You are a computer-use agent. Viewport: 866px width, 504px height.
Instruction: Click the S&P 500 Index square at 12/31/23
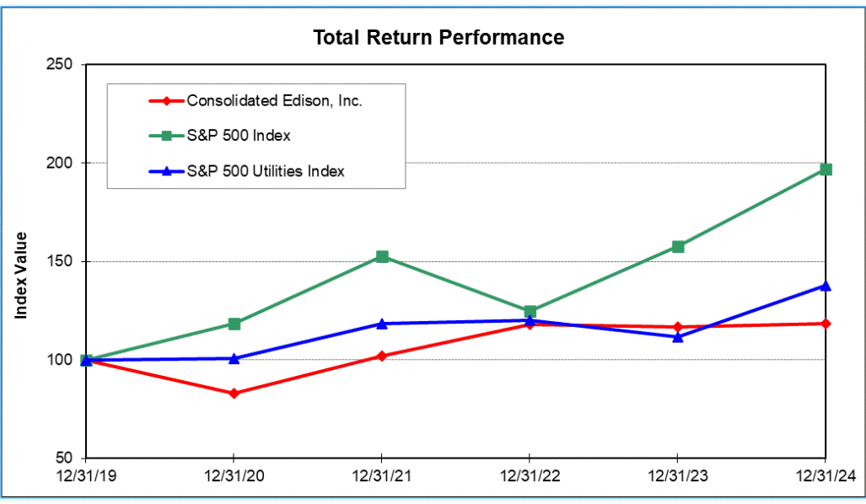[678, 247]
